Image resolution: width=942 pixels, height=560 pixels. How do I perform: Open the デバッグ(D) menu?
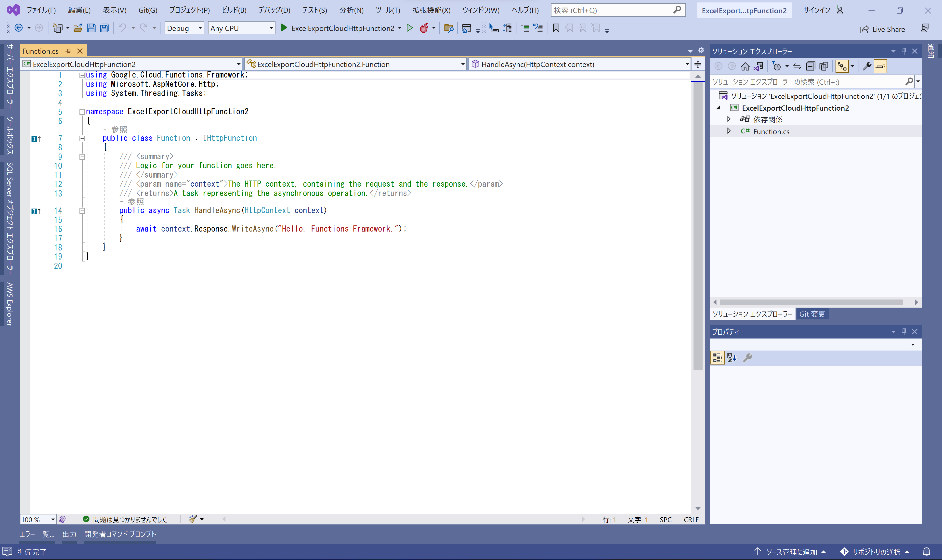click(x=274, y=10)
